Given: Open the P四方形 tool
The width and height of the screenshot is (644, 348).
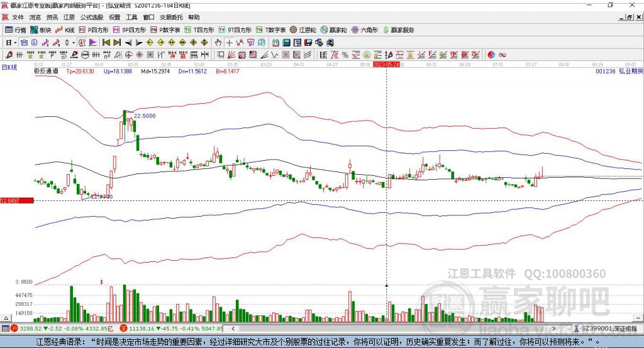Looking at the screenshot, I should coord(94,30).
